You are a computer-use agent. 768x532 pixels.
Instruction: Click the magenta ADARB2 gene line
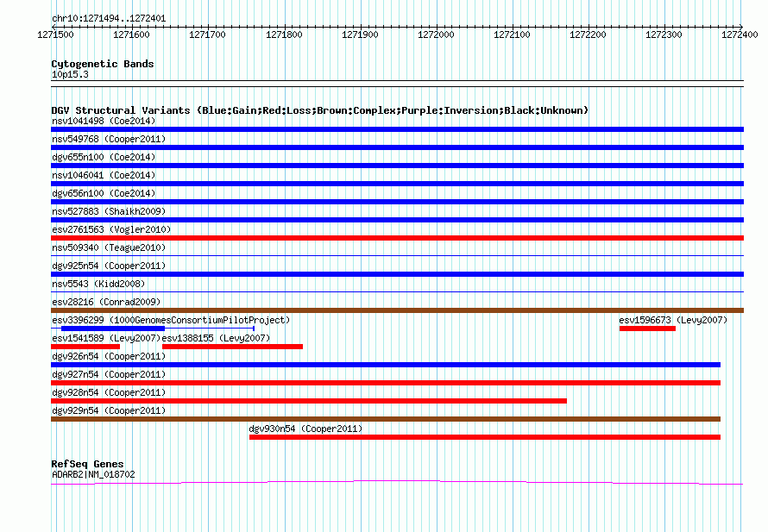(x=397, y=483)
